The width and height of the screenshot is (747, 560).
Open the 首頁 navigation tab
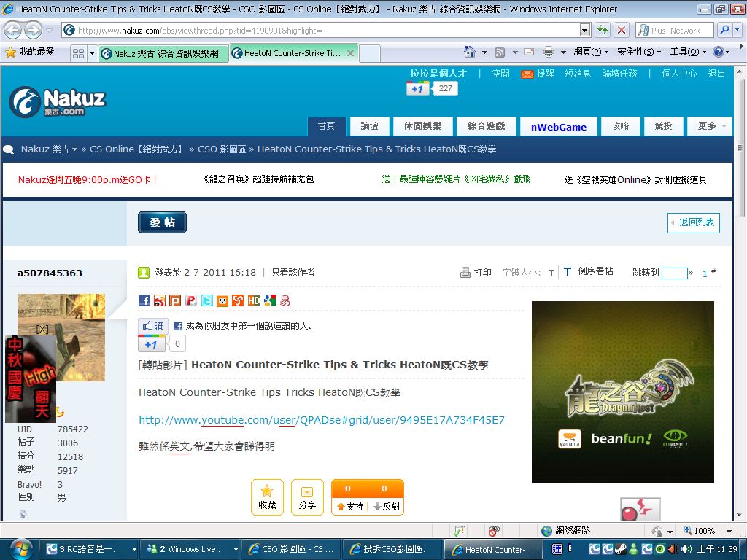[x=326, y=126]
